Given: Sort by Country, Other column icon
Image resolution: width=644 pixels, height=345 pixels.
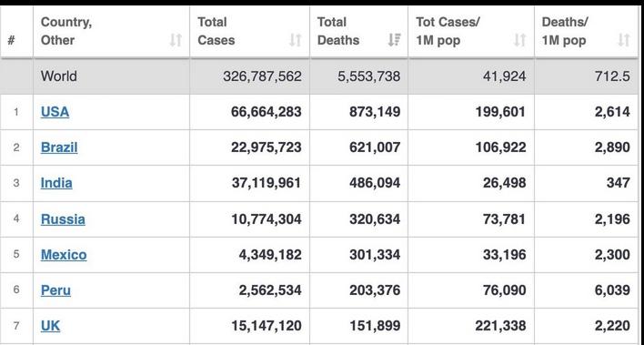Looking at the screenshot, I should pyautogui.click(x=176, y=40).
